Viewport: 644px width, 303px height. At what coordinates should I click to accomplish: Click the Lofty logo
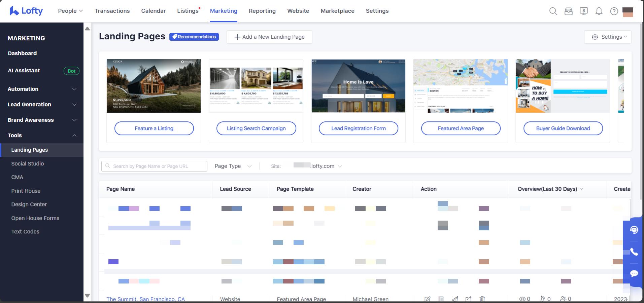click(x=26, y=11)
